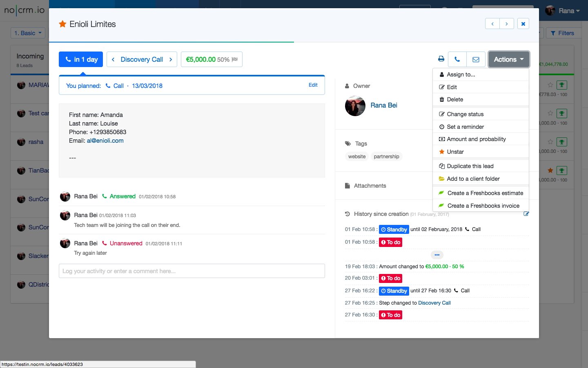This screenshot has height=368, width=588.
Task: Click the email envelope icon button
Action: 476,59
